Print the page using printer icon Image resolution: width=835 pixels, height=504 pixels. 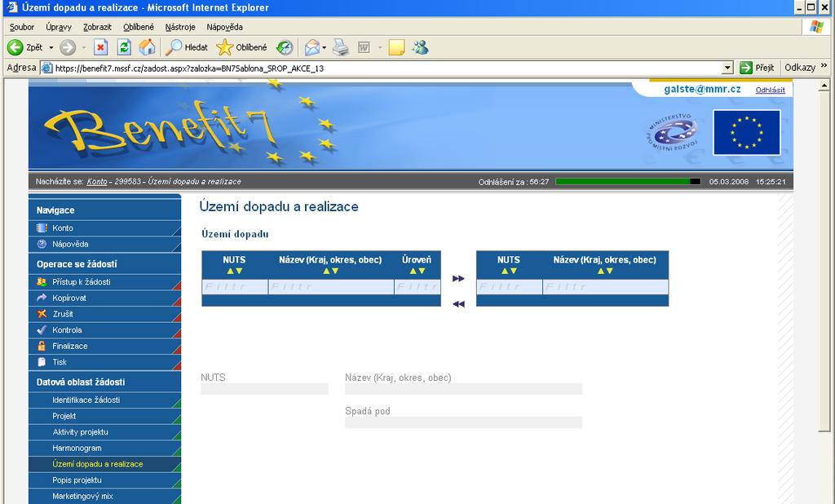point(341,47)
